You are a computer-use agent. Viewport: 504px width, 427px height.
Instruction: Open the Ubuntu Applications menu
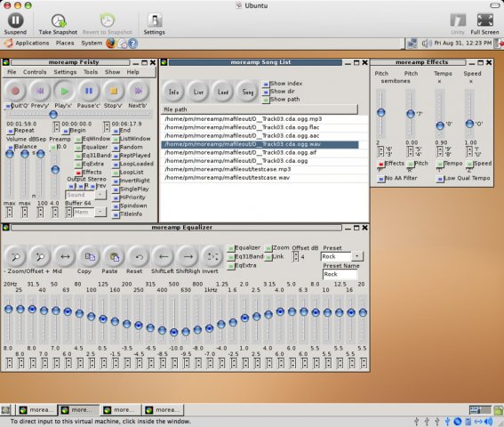[32, 43]
